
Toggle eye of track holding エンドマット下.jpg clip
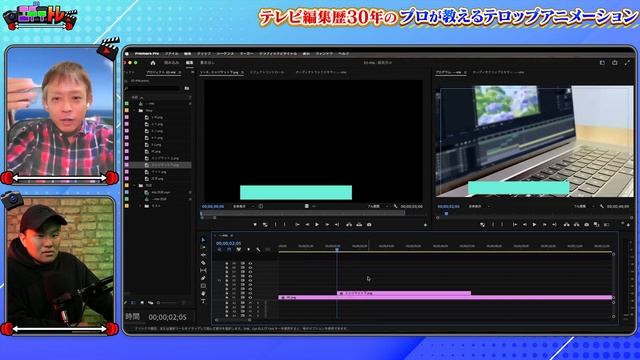(250, 293)
